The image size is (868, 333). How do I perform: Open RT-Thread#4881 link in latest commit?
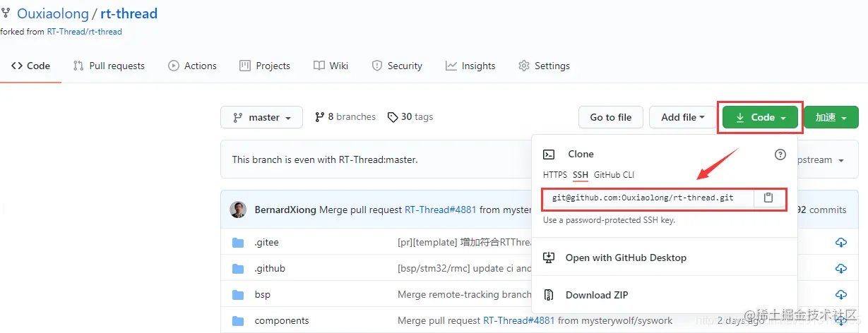pyautogui.click(x=440, y=210)
